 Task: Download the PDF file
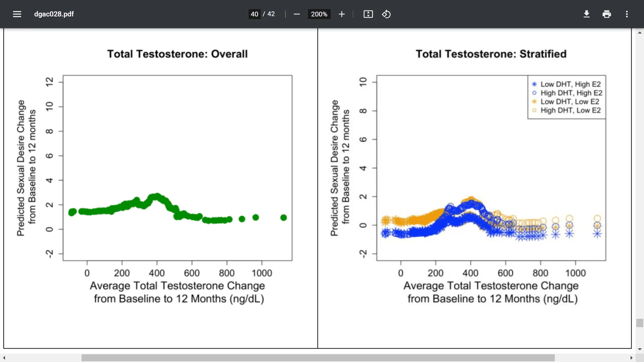click(x=587, y=14)
